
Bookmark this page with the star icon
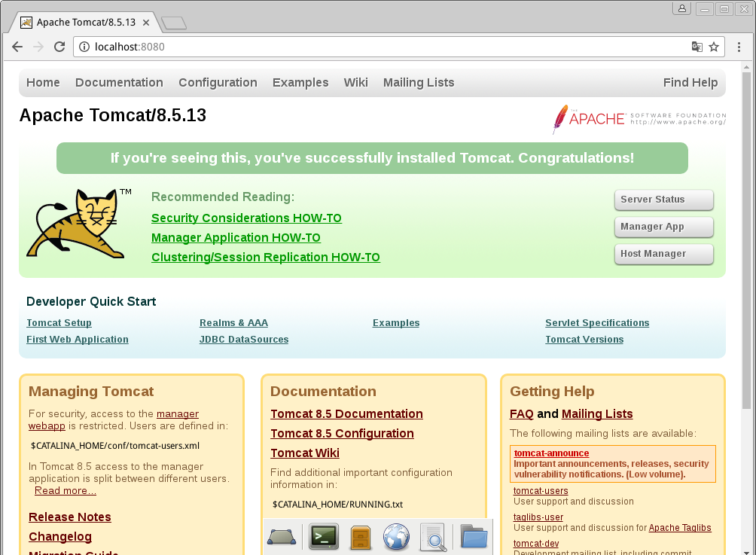pyautogui.click(x=714, y=47)
